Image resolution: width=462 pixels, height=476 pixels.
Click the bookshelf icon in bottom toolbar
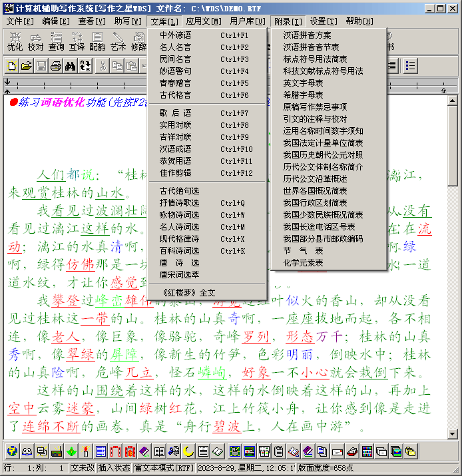point(367,451)
